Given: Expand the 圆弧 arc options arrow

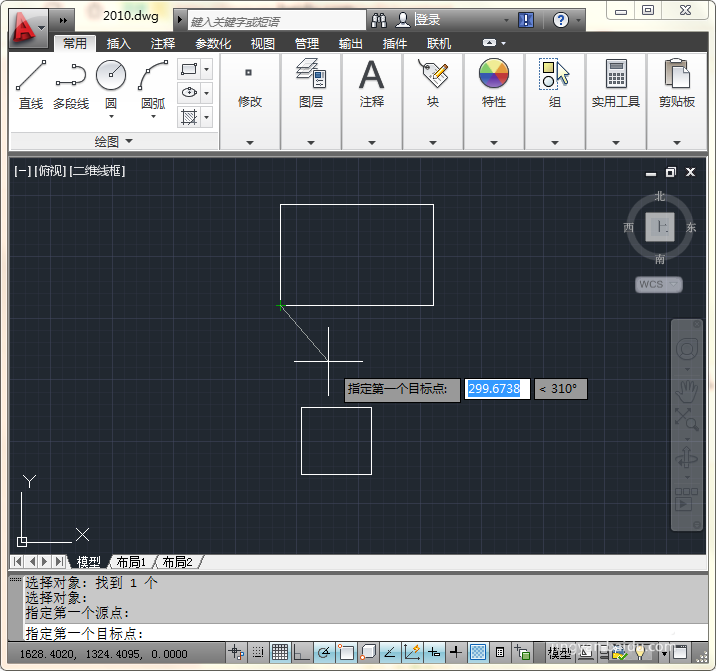Looking at the screenshot, I should (153, 117).
